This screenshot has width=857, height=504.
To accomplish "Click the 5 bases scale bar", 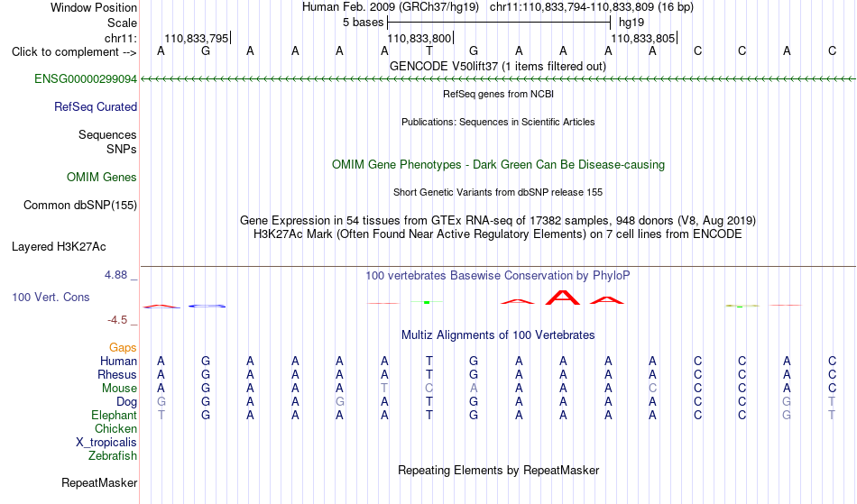I will tap(499, 23).
